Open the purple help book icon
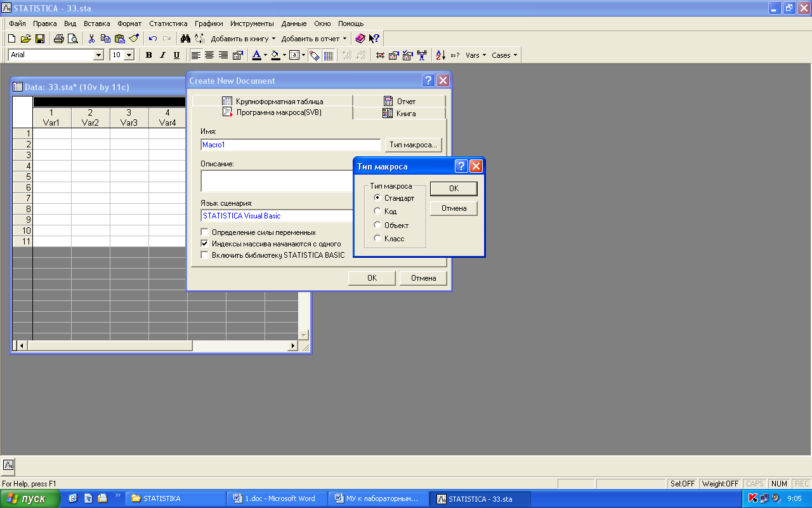812x508 pixels. (x=360, y=39)
